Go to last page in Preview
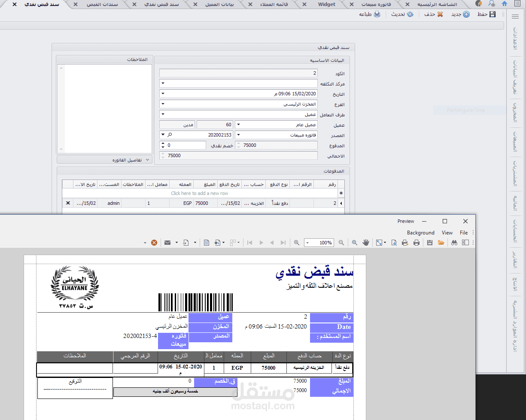The height and width of the screenshot is (420, 526). click(x=283, y=243)
